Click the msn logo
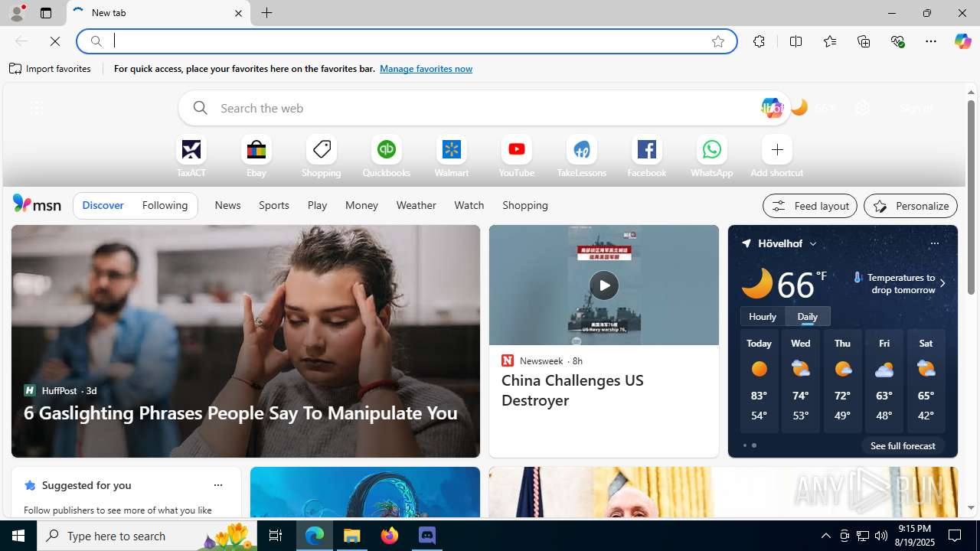The height and width of the screenshot is (551, 980). [37, 204]
